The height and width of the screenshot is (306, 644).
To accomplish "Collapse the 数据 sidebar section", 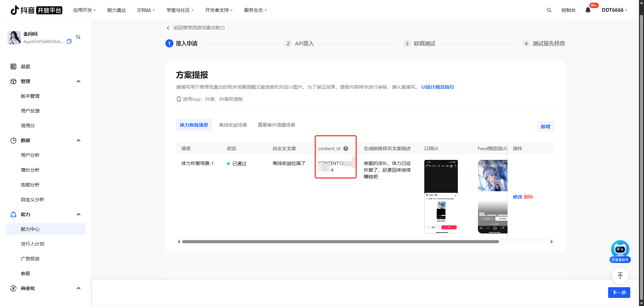I will click(x=78, y=140).
